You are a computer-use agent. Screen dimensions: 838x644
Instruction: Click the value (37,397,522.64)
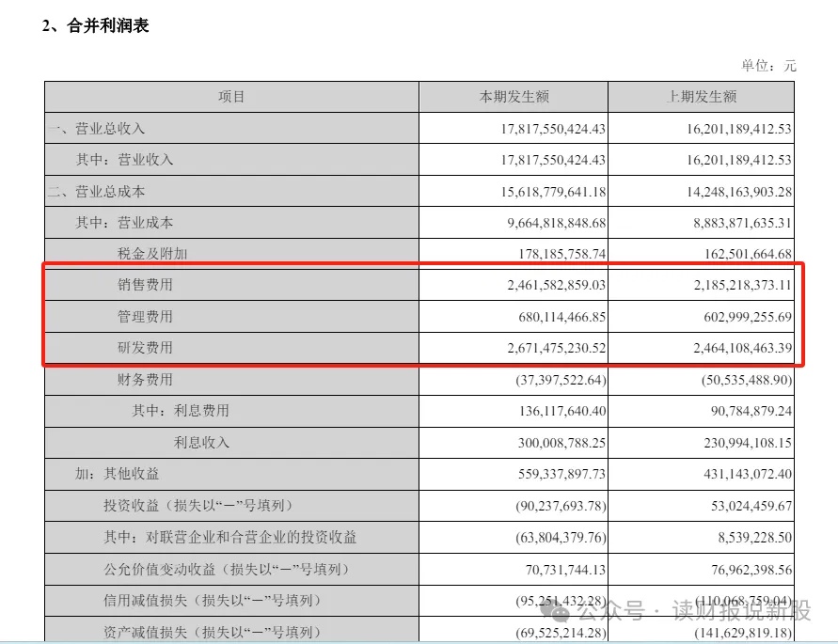pos(561,380)
